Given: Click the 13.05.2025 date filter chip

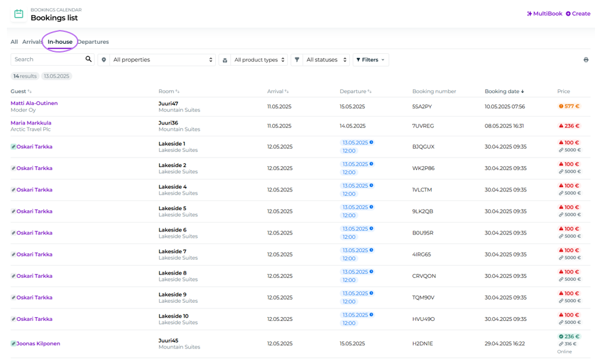Looking at the screenshot, I should pyautogui.click(x=56, y=76).
